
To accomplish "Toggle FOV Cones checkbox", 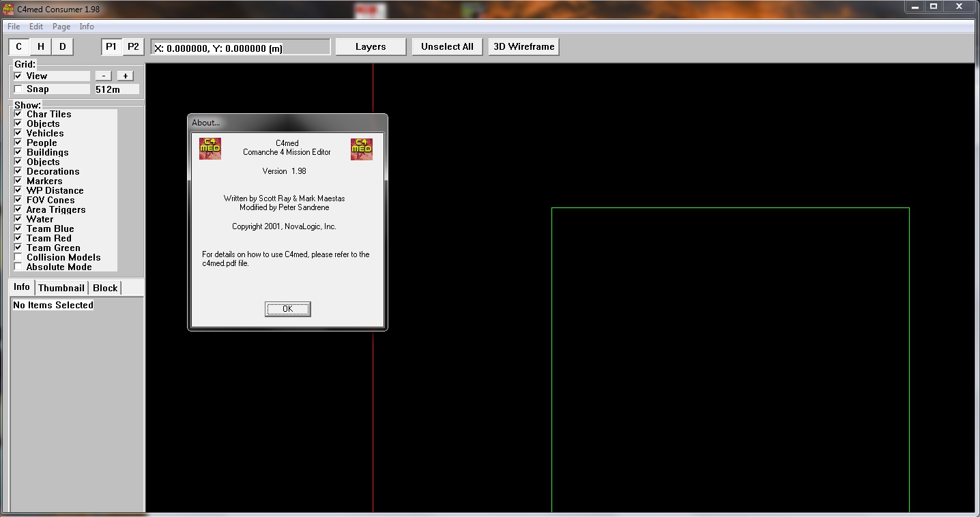I will pyautogui.click(x=18, y=200).
